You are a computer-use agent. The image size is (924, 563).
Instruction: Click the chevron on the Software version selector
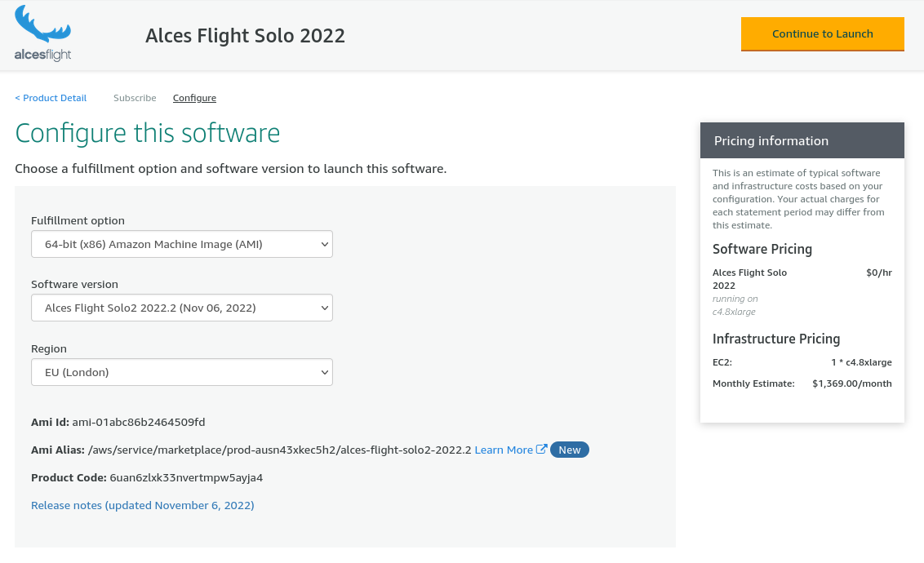point(323,308)
